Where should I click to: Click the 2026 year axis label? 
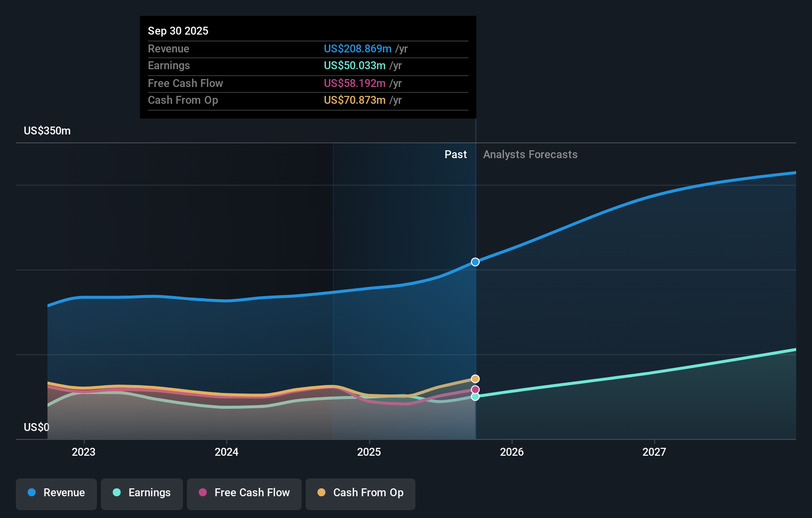tap(512, 452)
